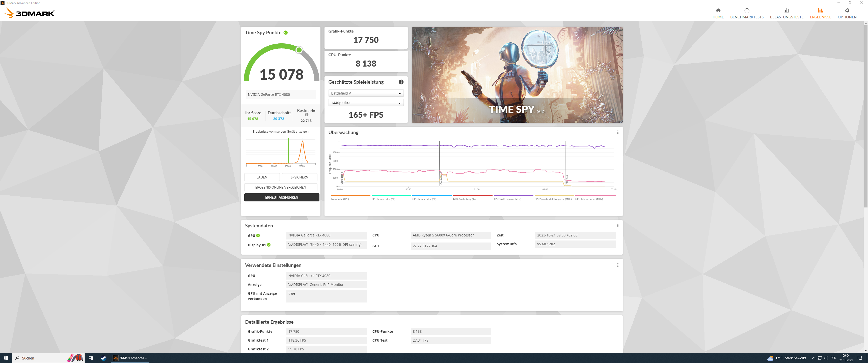Open the Battlefield V game dropdown

click(366, 93)
